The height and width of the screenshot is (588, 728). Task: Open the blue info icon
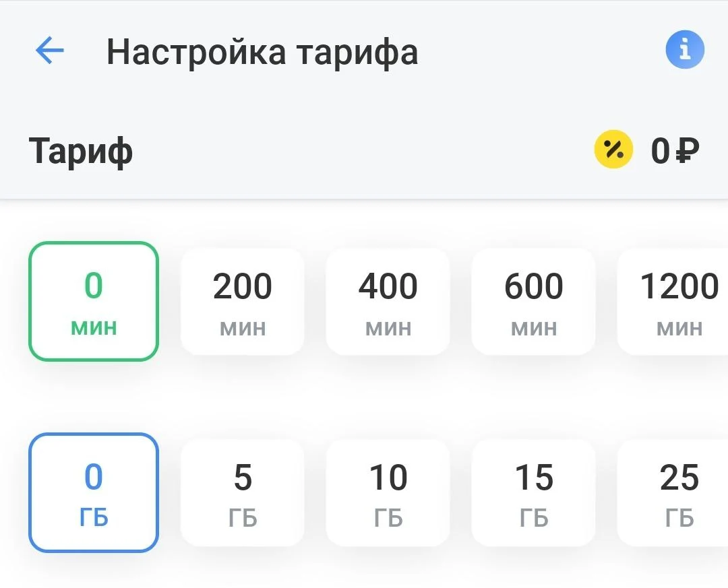685,50
